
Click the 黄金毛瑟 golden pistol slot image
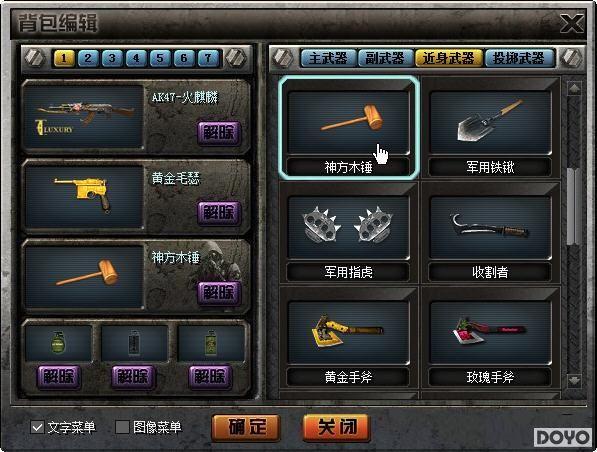84,196
